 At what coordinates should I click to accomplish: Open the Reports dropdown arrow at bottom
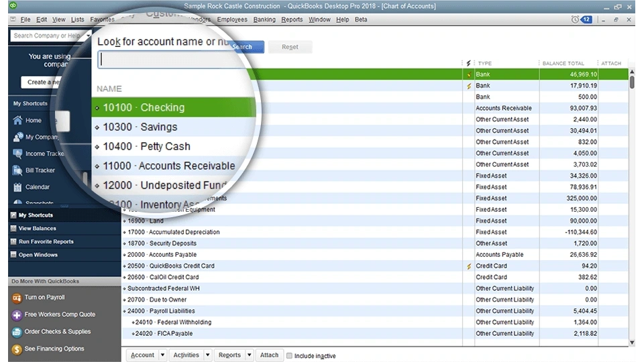249,355
